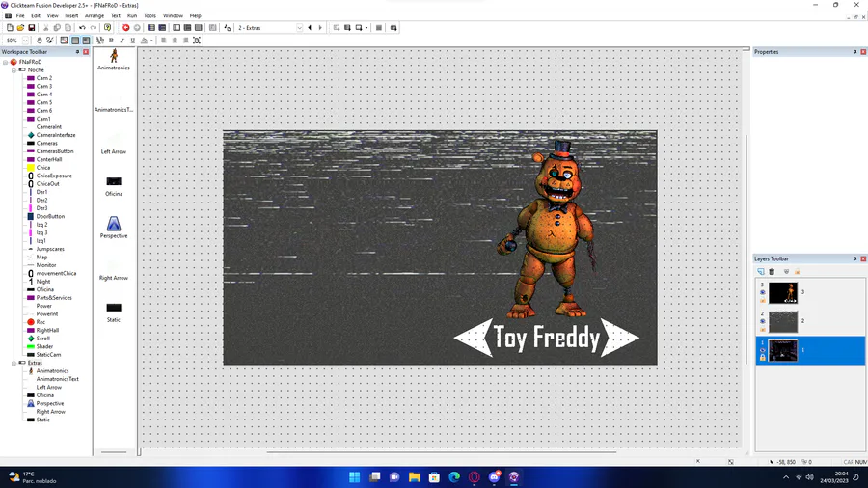
Task: Collapse the Noche frame tree node
Action: 14,70
